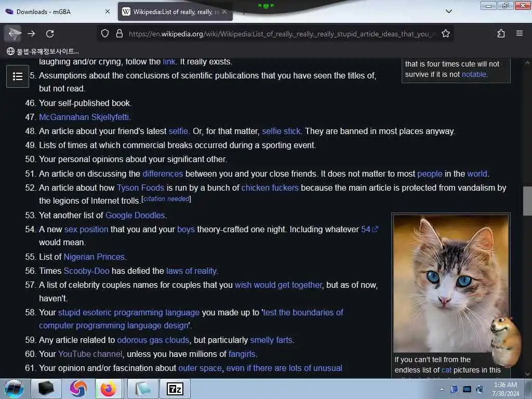Switch to the Downloads - mGBA tab
This screenshot has height=399, width=532.
[58, 11]
